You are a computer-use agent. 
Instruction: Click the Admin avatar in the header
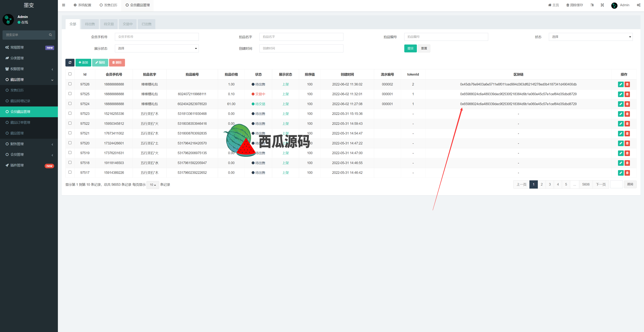(x=614, y=5)
